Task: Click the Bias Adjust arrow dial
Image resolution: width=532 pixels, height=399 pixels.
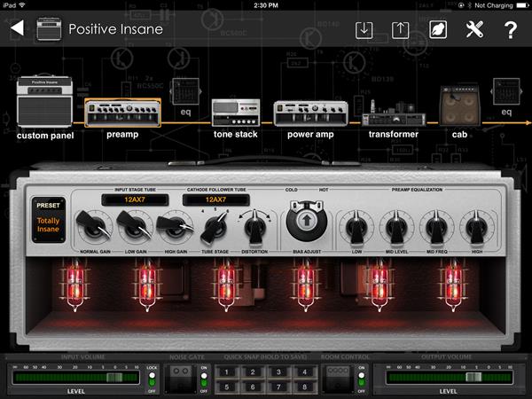Action: (x=307, y=221)
